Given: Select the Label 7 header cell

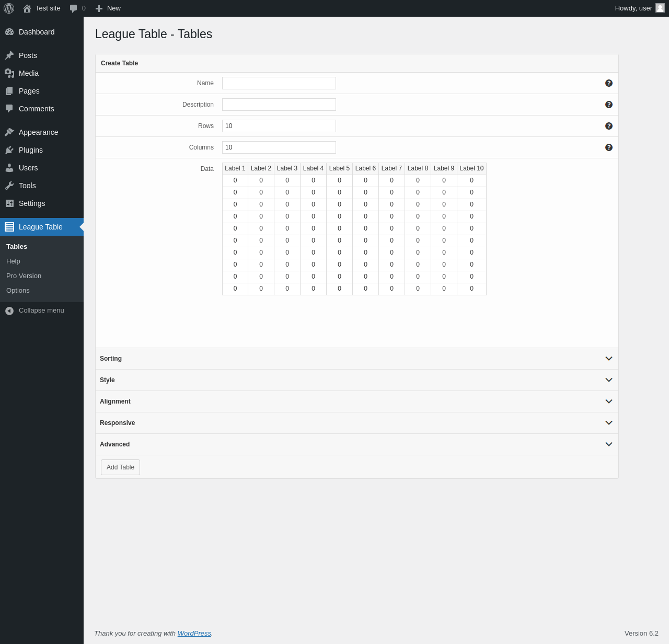Looking at the screenshot, I should tap(392, 168).
